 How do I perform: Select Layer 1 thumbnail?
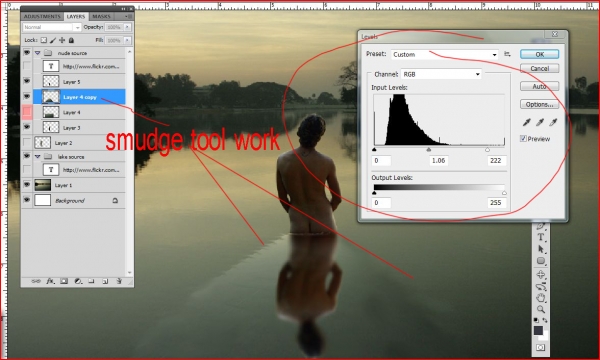pyautogui.click(x=42, y=185)
